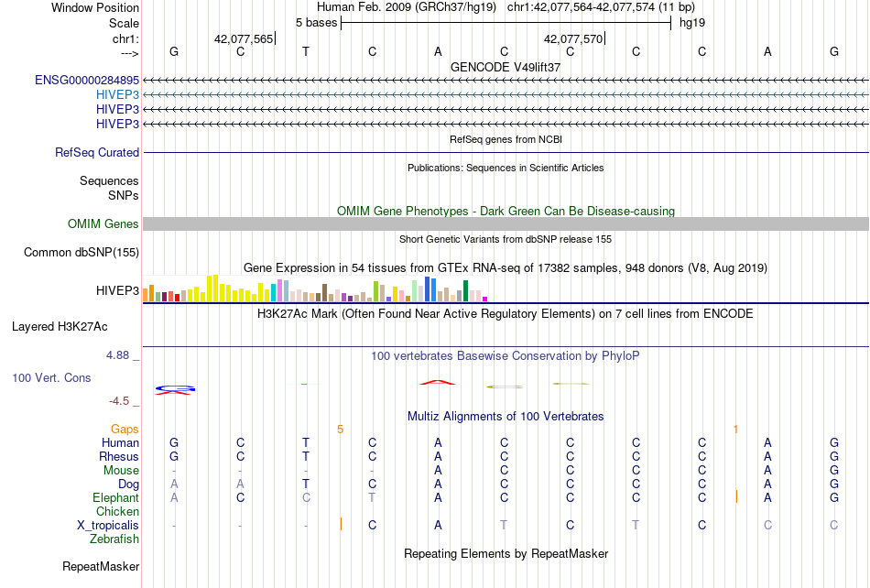Open 'Publications: Sequences in Scientific Articles' title
This screenshot has height=588, width=870.
506,168
